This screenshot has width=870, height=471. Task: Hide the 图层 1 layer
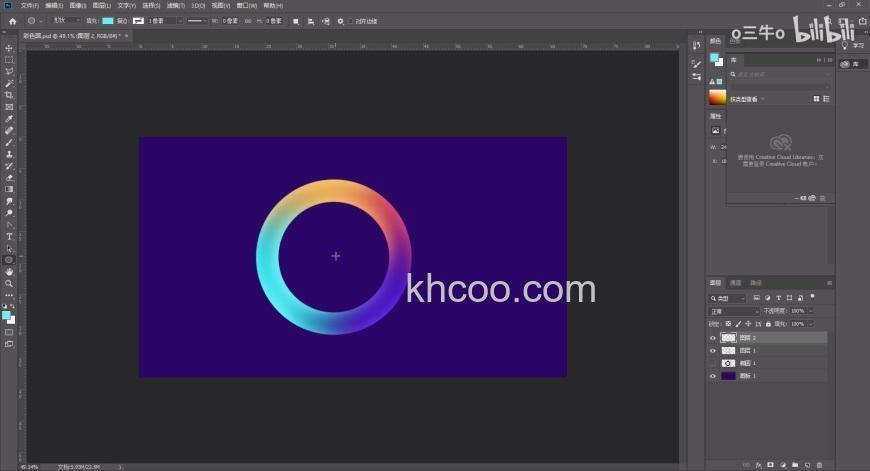tap(713, 351)
